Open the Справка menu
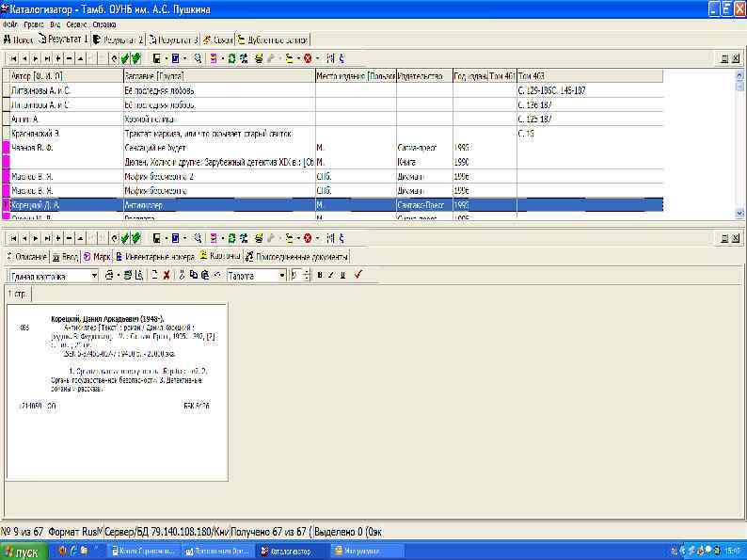The image size is (747, 560). tap(104, 24)
